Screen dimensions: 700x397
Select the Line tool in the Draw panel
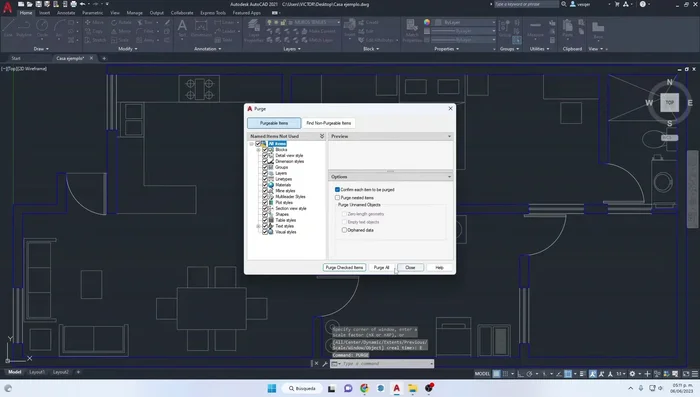8,28
